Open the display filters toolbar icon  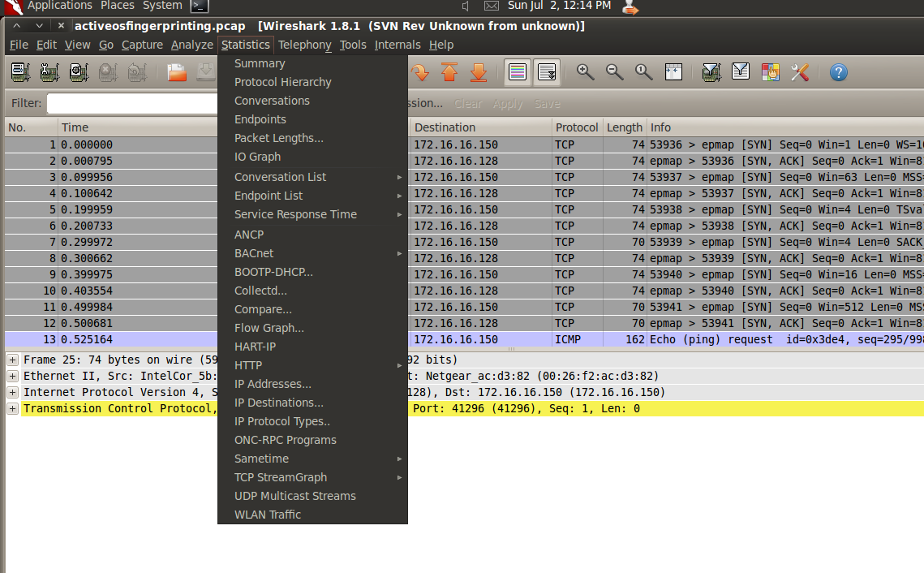pyautogui.click(x=741, y=72)
